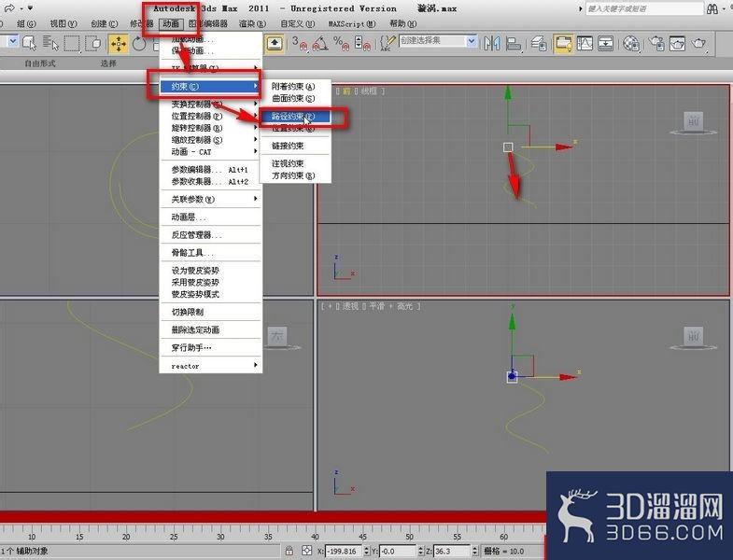Select 路径约束(P) in constraint submenu

pos(295,117)
